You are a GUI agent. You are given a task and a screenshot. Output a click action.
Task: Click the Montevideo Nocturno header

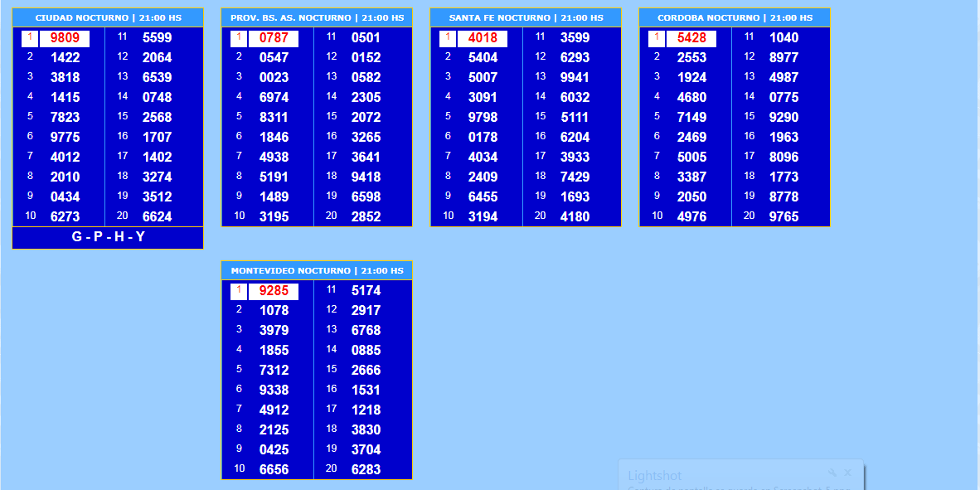click(317, 270)
